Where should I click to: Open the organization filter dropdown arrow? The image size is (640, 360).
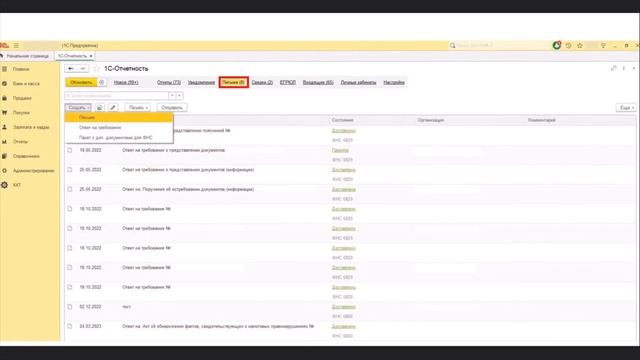point(172,96)
